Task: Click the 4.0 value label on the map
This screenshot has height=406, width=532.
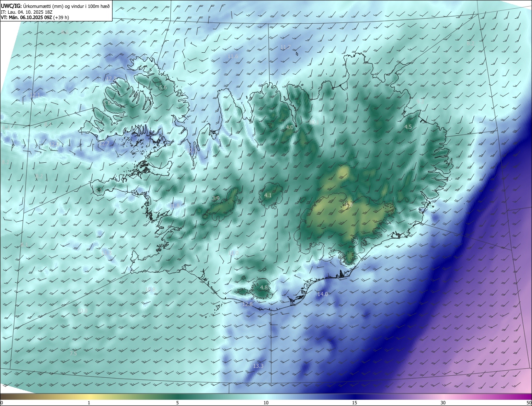Action: tap(290, 127)
